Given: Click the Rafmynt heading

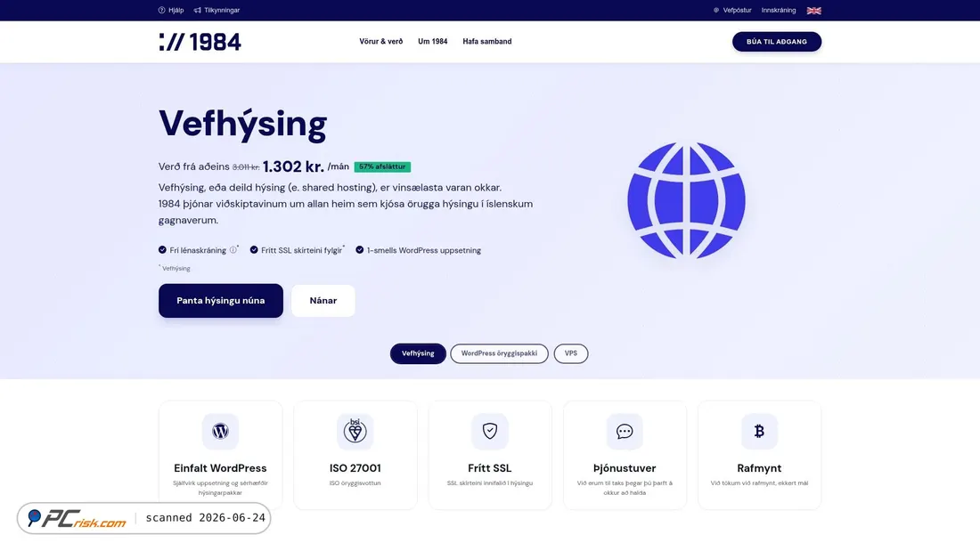Looking at the screenshot, I should [759, 468].
